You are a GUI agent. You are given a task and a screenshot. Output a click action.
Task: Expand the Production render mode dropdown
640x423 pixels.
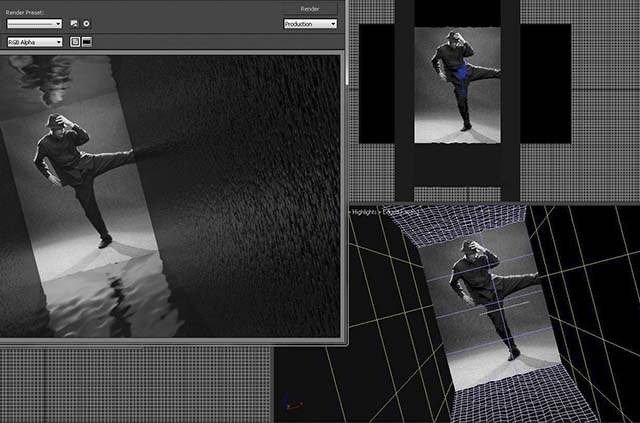coord(310,23)
